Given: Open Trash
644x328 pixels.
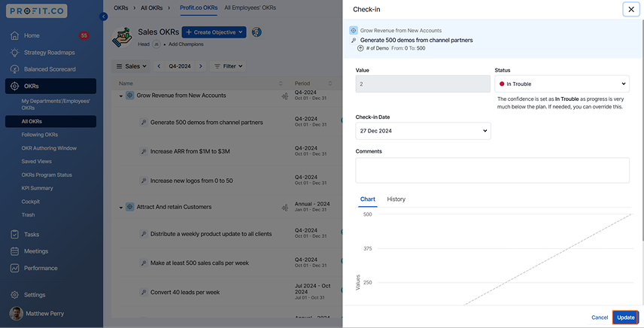Looking at the screenshot, I should click(28, 214).
